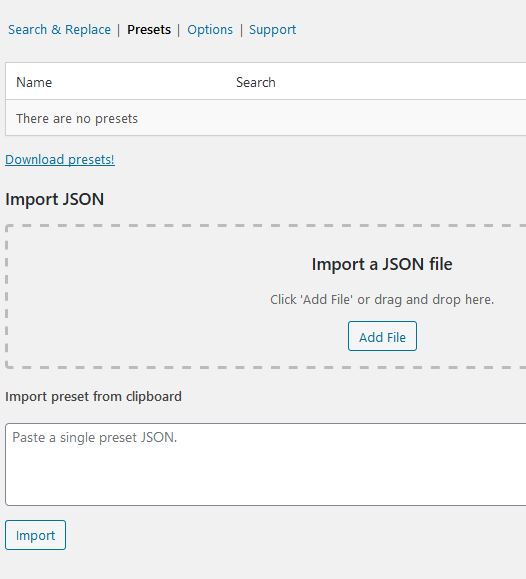Click the Add File button
This screenshot has width=526, height=579.
[382, 336]
